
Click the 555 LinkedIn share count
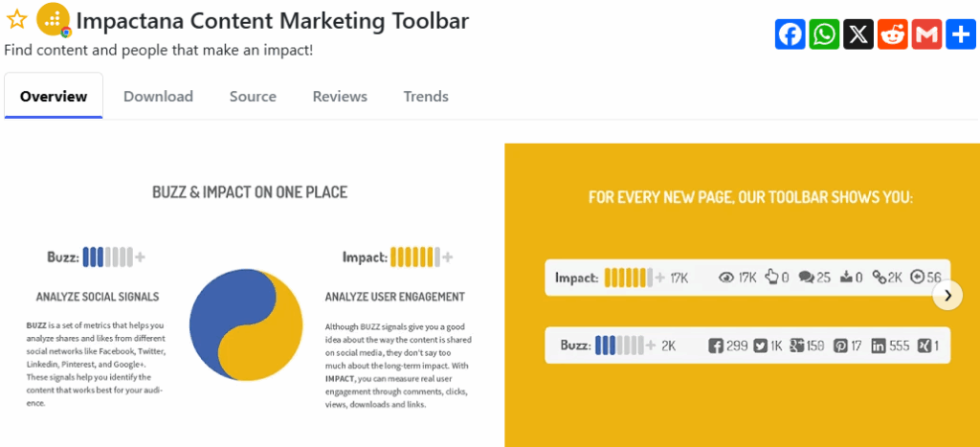point(900,346)
